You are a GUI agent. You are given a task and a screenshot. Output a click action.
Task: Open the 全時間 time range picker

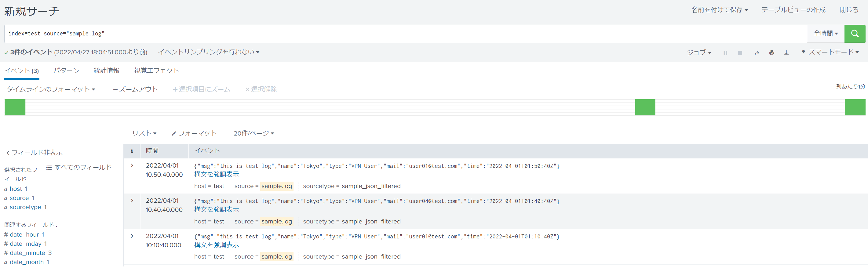[x=826, y=34]
